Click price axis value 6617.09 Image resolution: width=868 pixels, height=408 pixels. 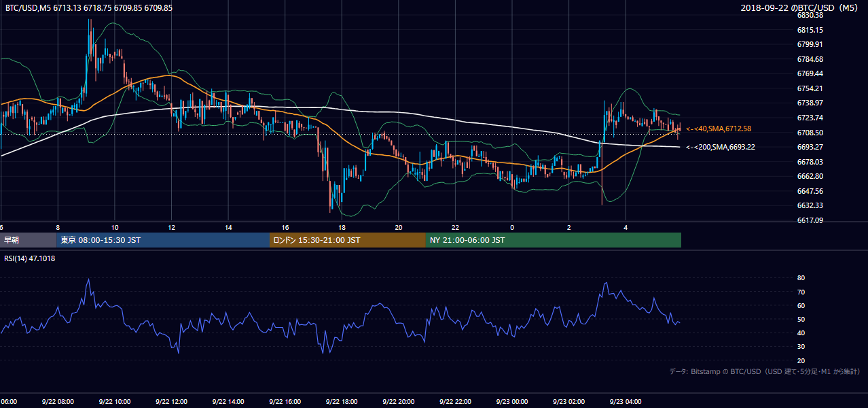click(x=810, y=220)
